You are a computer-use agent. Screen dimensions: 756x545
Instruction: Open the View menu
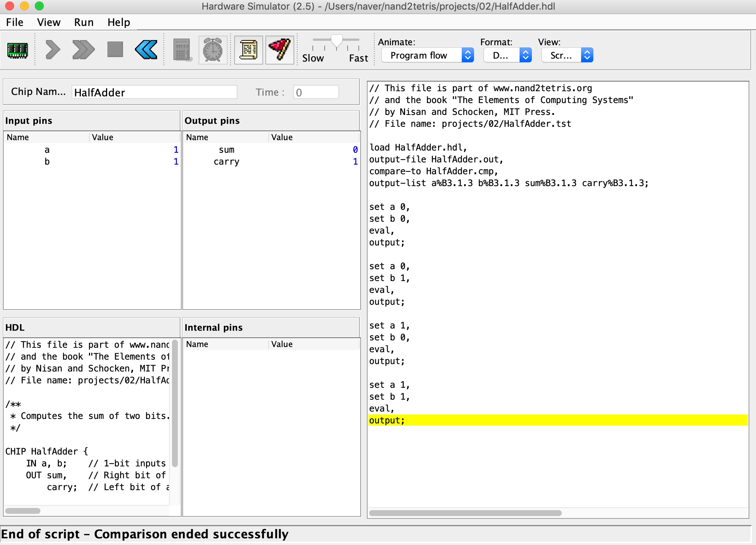(49, 22)
